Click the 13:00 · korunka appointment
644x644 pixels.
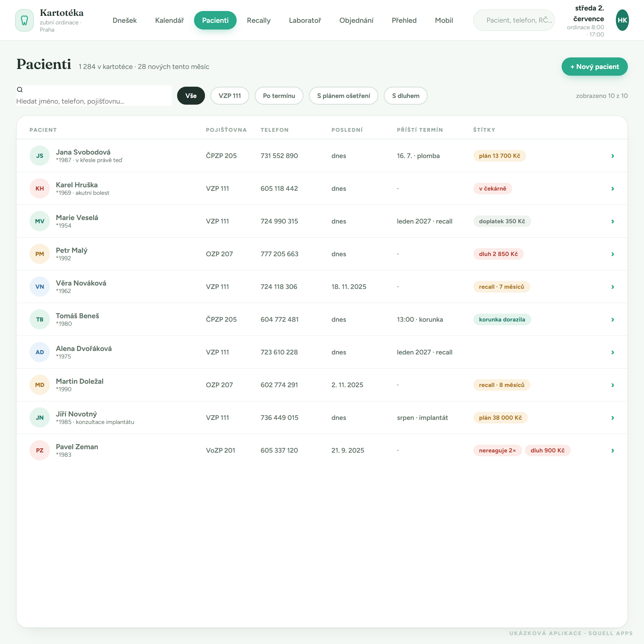[420, 319]
